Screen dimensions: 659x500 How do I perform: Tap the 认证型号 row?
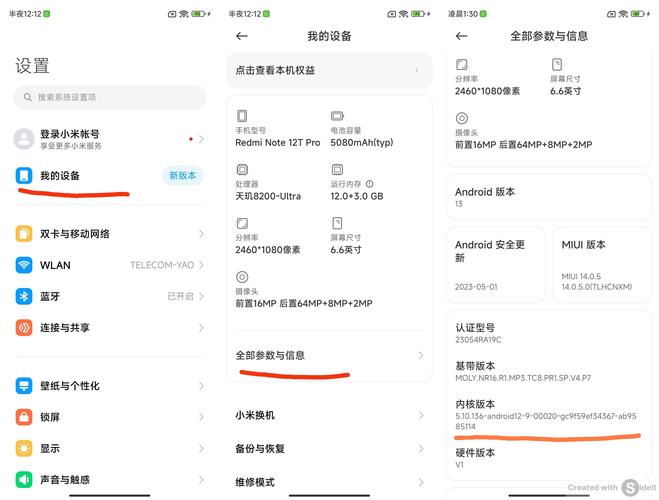(549, 333)
